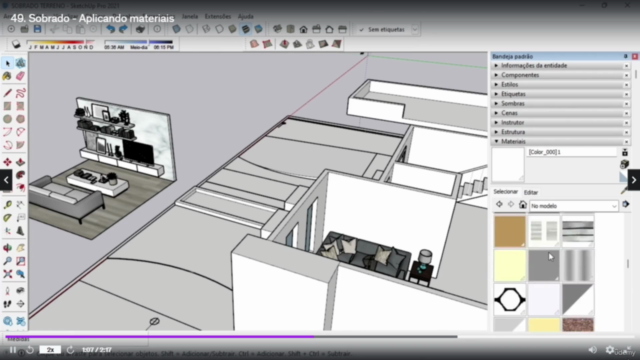Collapse the Materiais panel
The image size is (640, 360).
[560, 141]
